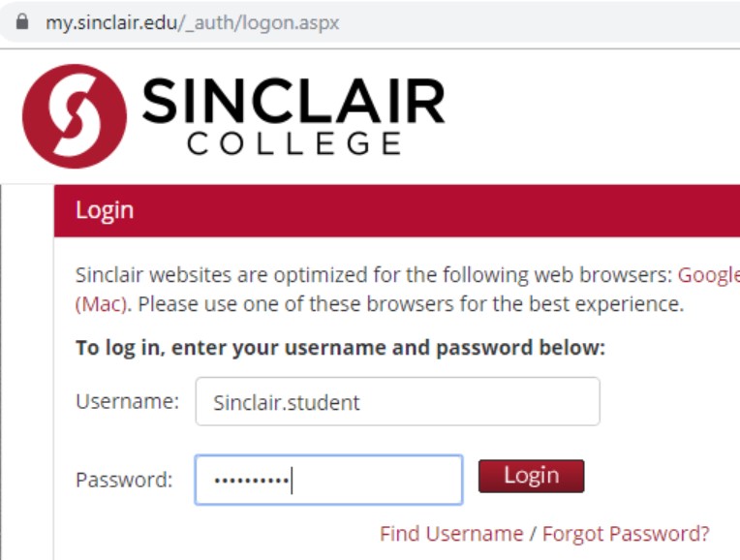Focus the Username field containing Sinclair.student
This screenshot has height=560, width=740.
click(398, 401)
